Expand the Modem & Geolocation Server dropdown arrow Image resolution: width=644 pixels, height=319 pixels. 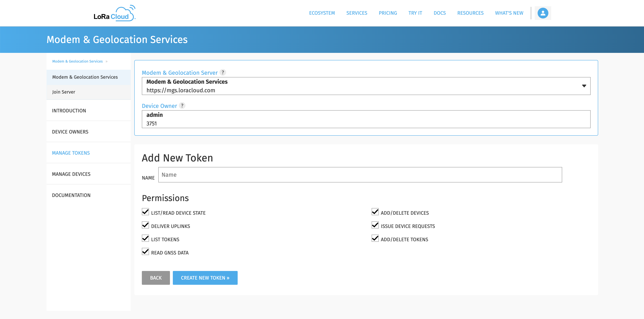click(584, 86)
